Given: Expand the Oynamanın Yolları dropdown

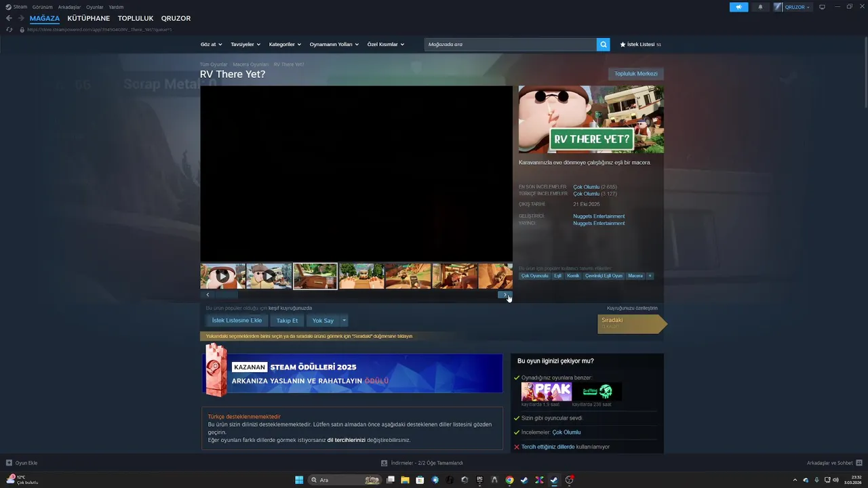Looking at the screenshot, I should coord(334,44).
